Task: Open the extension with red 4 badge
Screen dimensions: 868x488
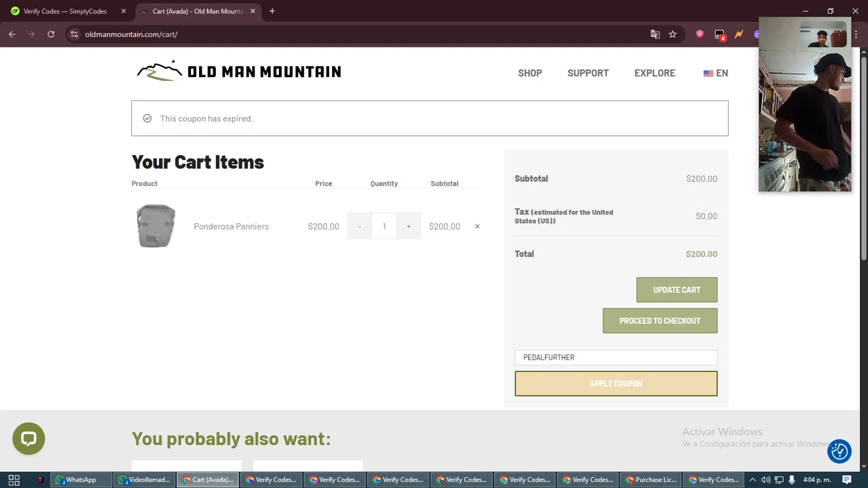Action: 719,35
